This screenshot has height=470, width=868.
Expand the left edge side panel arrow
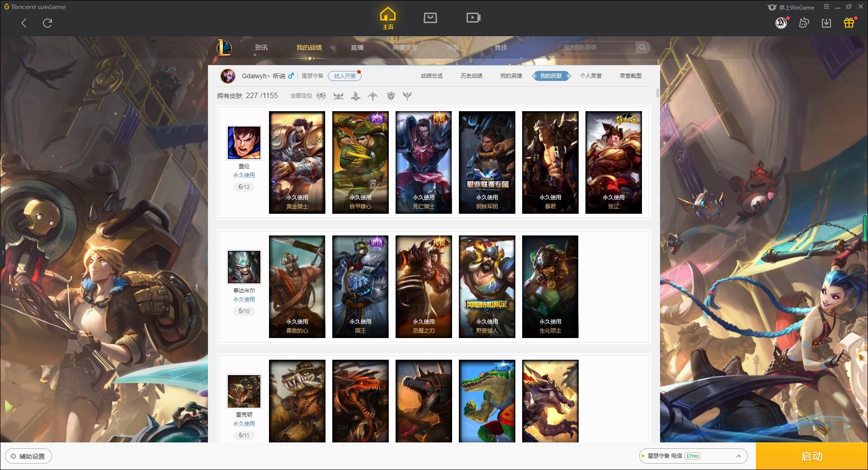[2, 253]
